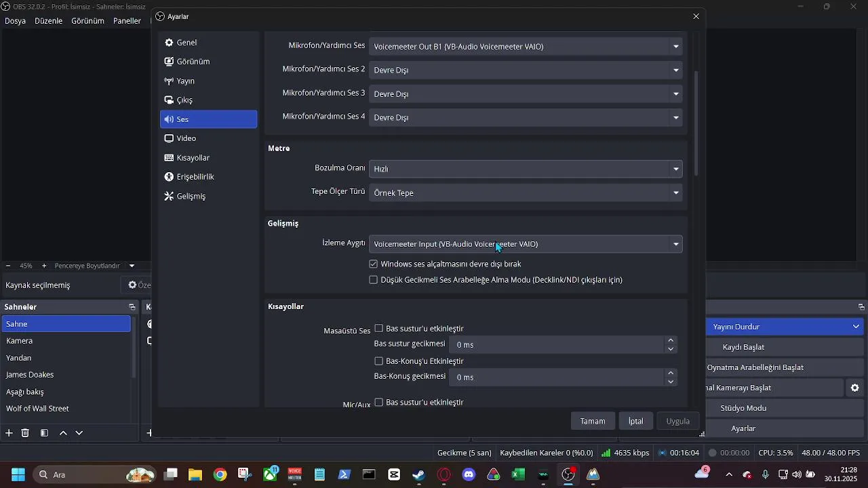This screenshot has width=868, height=488.
Task: Expand the Mikrofon/Yardımcı Ses 3 dropdown
Action: [526, 94]
